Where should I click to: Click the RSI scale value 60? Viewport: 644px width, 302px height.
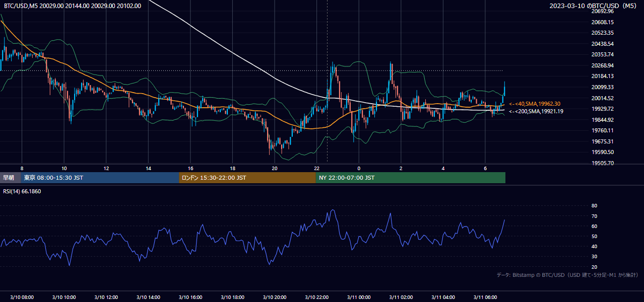click(594, 226)
